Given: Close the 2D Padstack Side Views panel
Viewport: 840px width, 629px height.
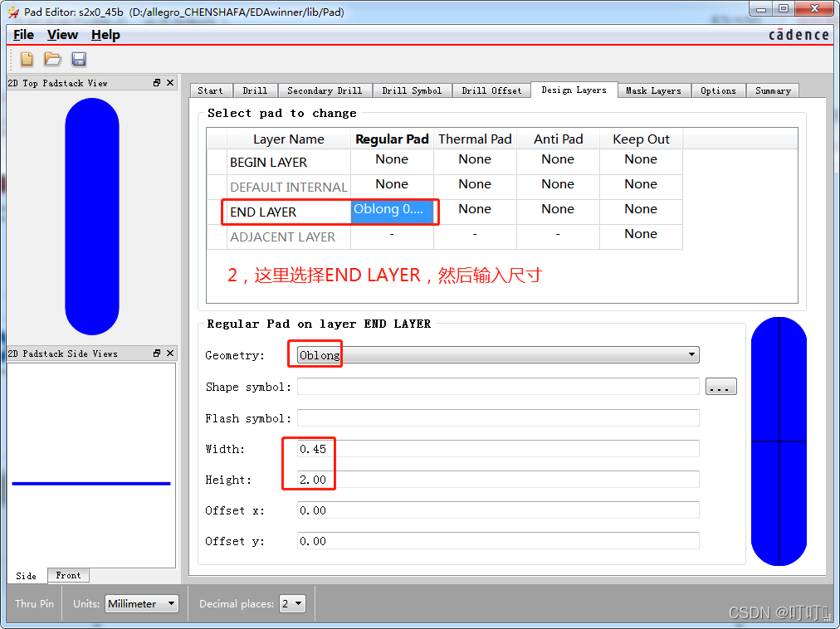Looking at the screenshot, I should click(x=170, y=353).
